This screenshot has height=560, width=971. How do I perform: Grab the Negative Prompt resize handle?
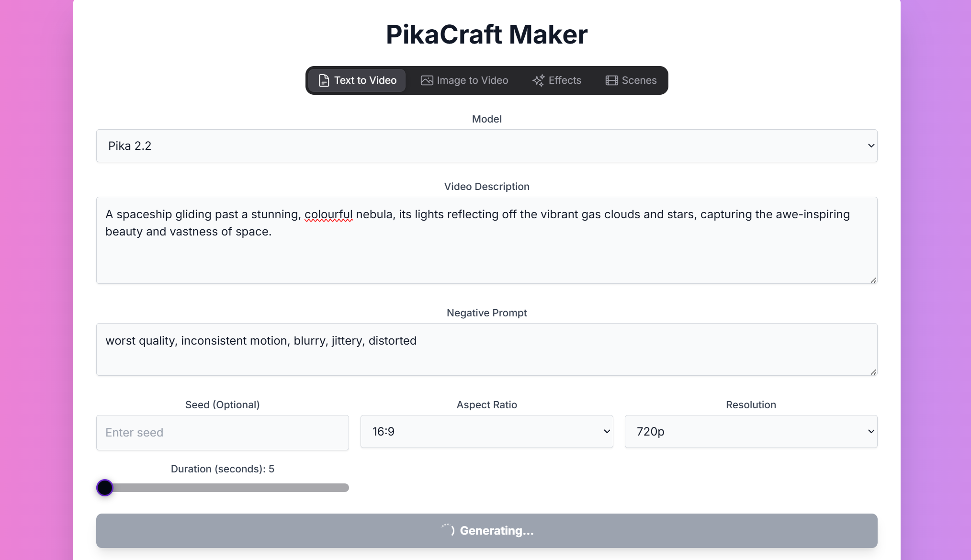click(x=873, y=372)
